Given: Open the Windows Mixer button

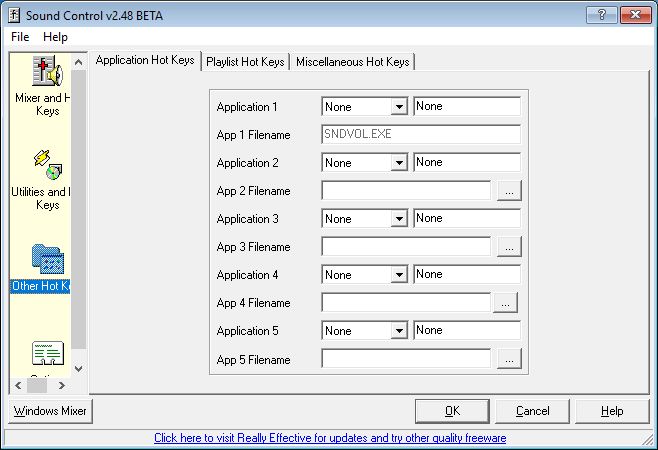Looking at the screenshot, I should click(x=50, y=411).
